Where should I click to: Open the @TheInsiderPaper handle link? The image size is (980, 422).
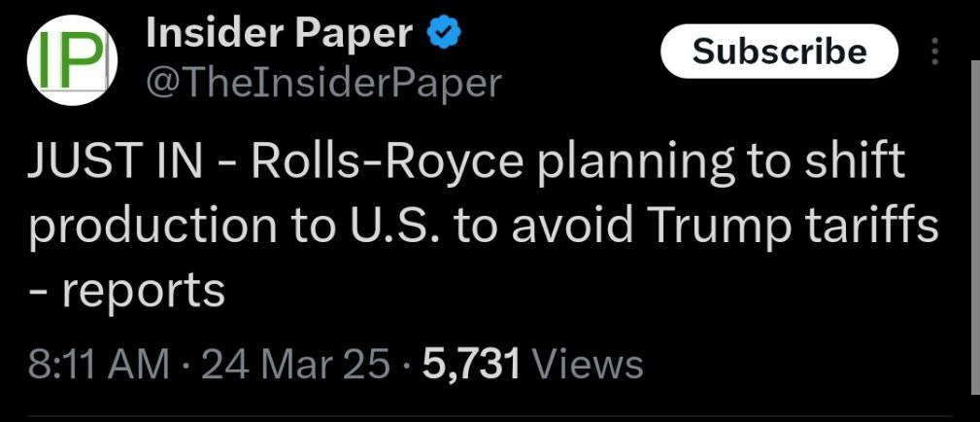click(323, 82)
